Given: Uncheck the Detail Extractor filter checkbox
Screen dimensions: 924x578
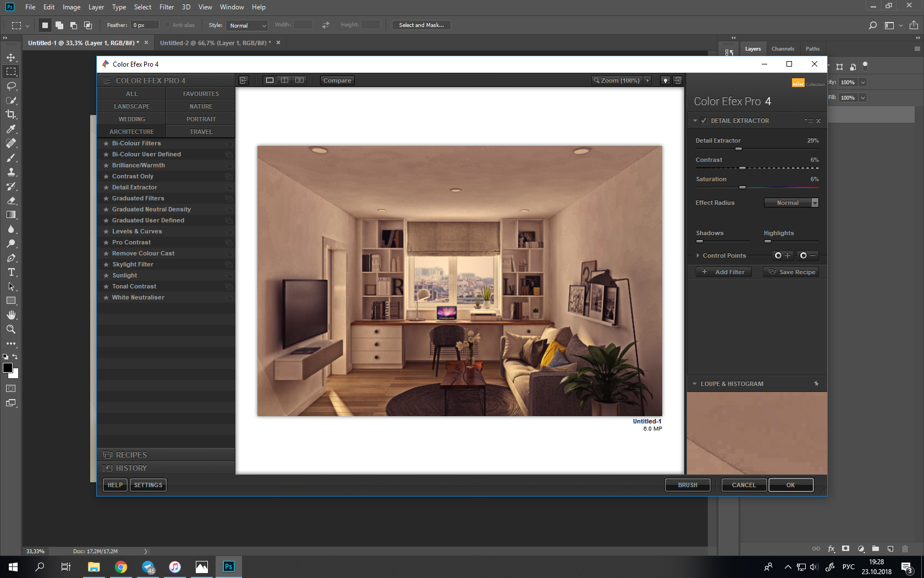Looking at the screenshot, I should pos(704,121).
